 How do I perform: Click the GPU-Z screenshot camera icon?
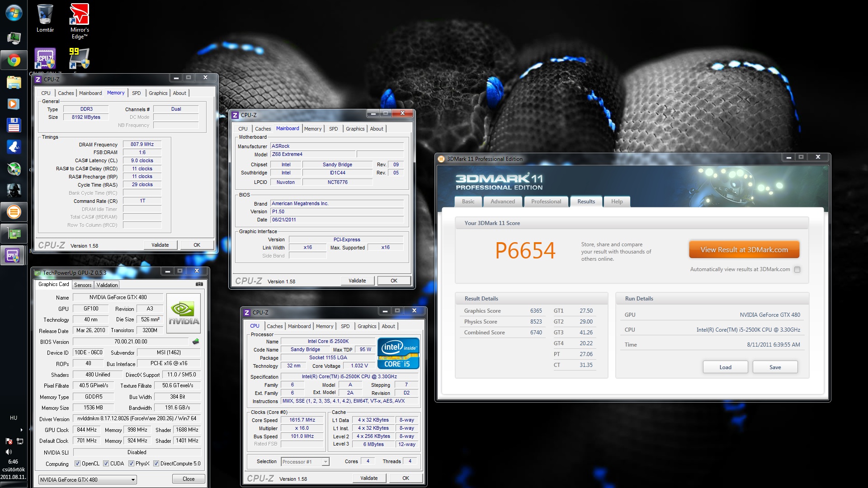pyautogui.click(x=199, y=284)
